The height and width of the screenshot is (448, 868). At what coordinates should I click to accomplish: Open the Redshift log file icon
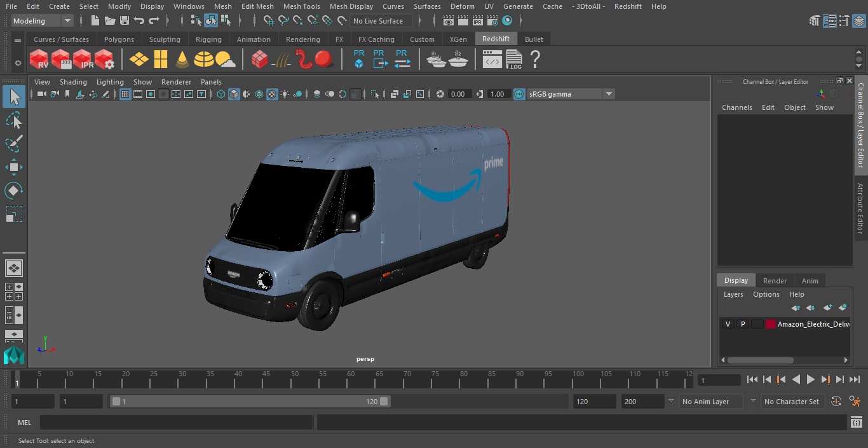[x=514, y=60]
